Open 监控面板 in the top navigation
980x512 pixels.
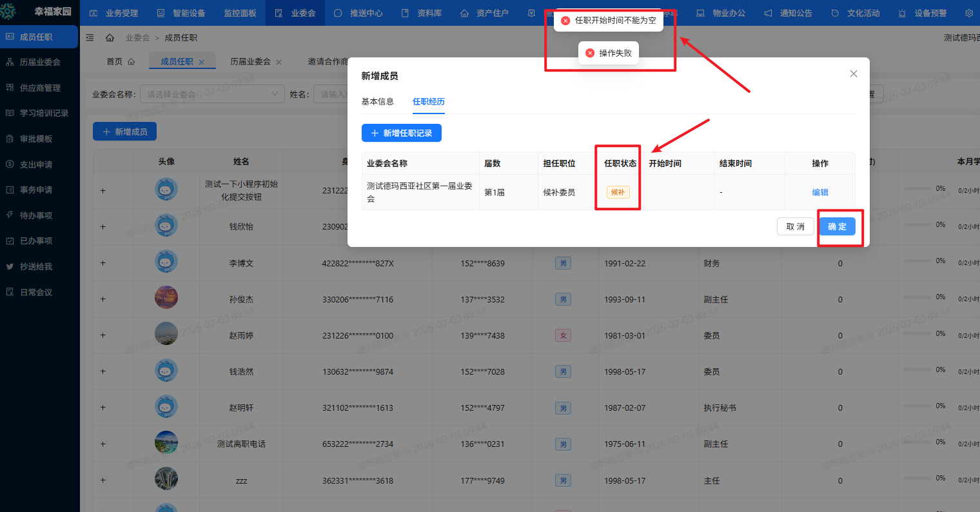pos(240,13)
